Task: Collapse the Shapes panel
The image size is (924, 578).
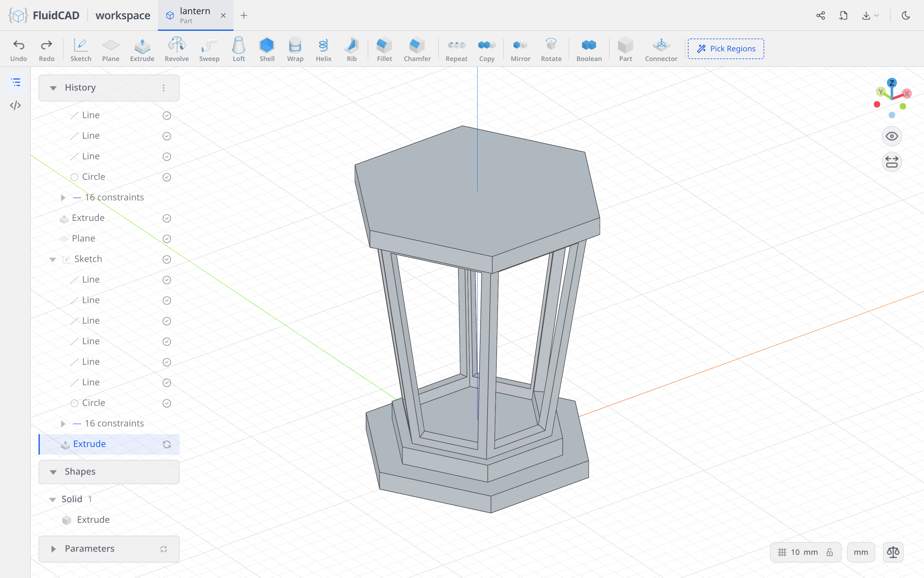Action: coord(53,472)
